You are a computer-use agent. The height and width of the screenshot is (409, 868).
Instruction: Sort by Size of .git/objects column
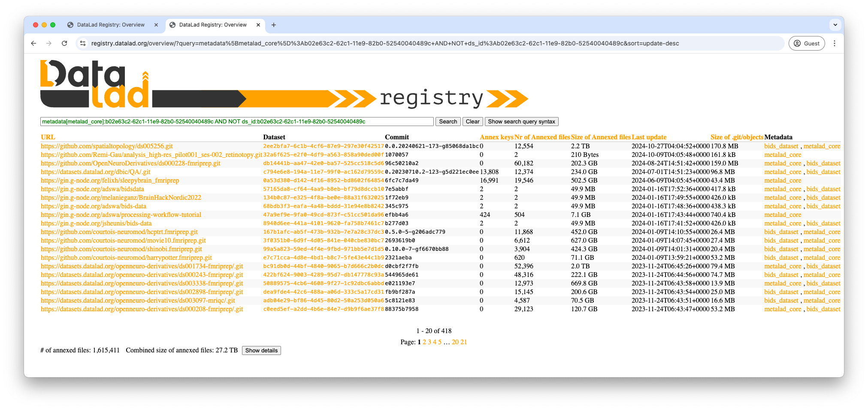tap(737, 137)
